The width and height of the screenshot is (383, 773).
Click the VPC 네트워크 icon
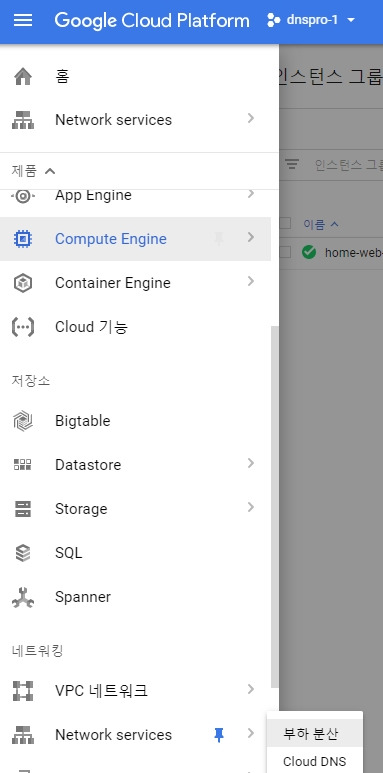tap(23, 691)
